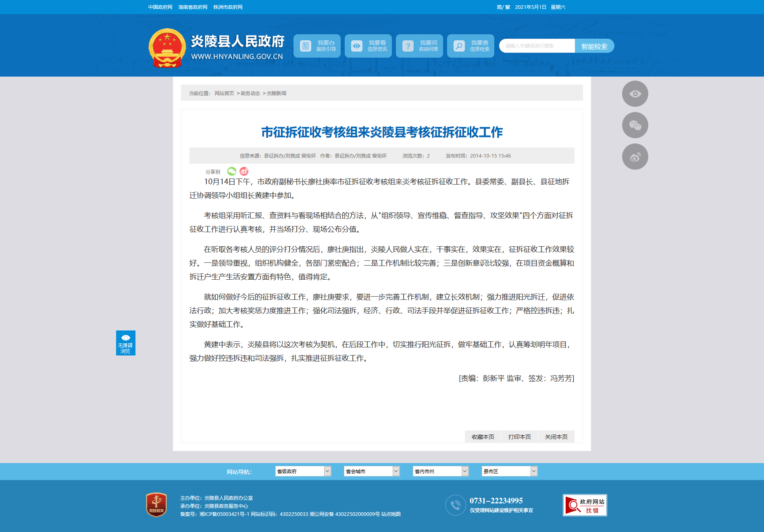Open the floating eye icon on the right sidebar
This screenshot has height=532, width=764.
635,94
